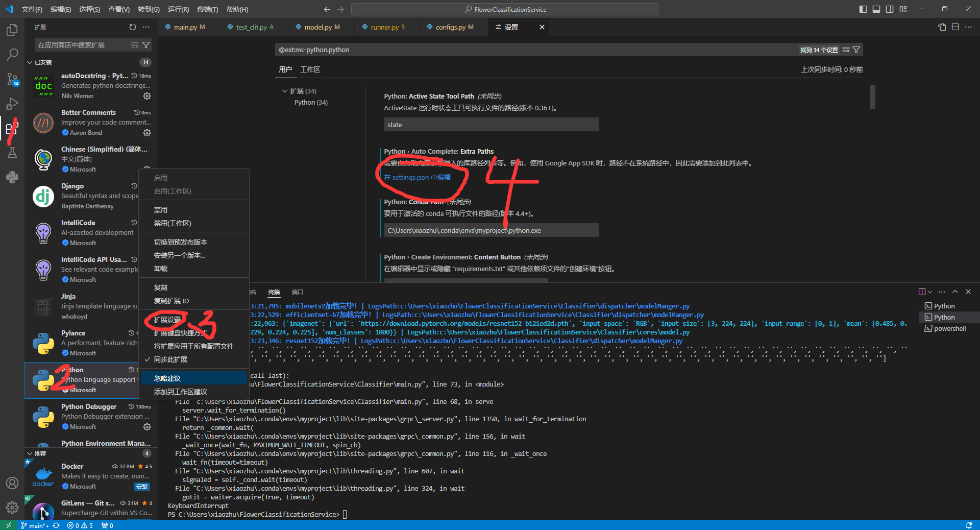The image size is (980, 530).
Task: Open terminal panel more actions ellipsis
Action: pos(942,292)
